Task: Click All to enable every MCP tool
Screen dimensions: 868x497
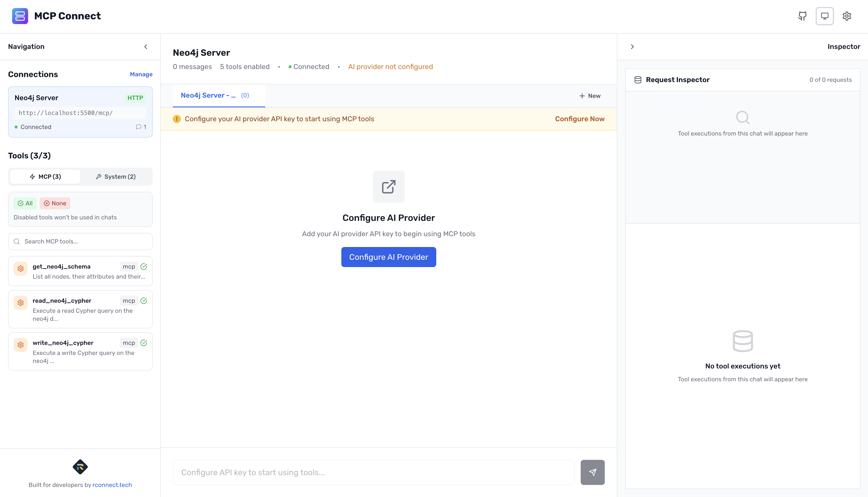Action: [x=25, y=203]
